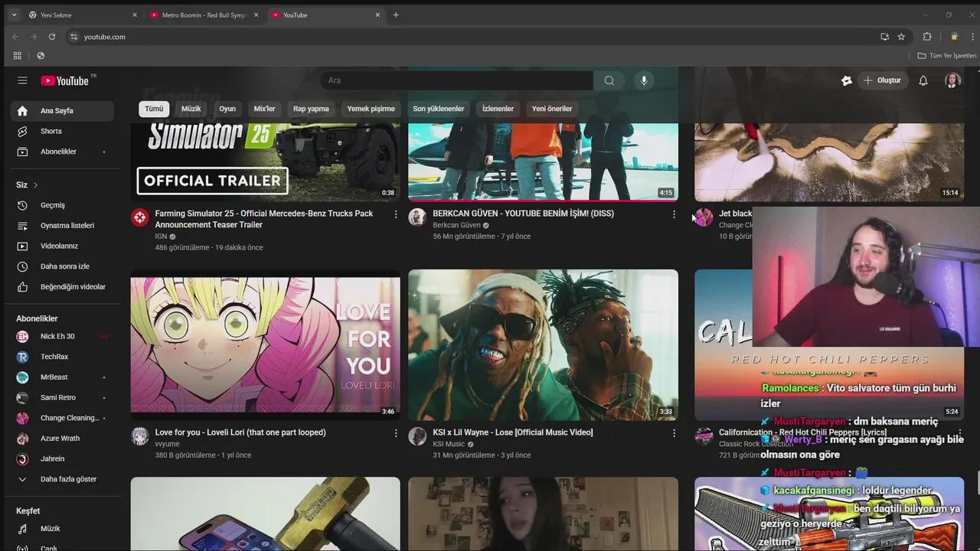Image resolution: width=980 pixels, height=551 pixels.
Task: Open Daha sonra izle in sidebar
Action: pyautogui.click(x=62, y=266)
